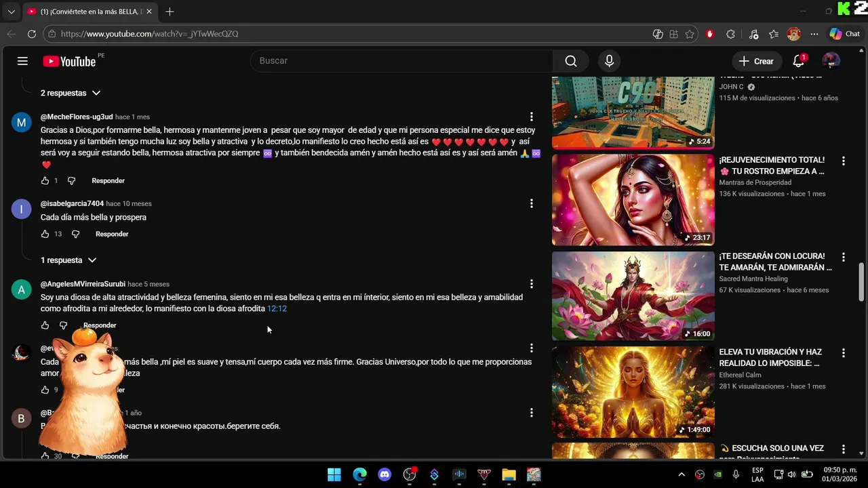Reply to @isabelgarcia7404 comment
868x488 pixels.
[112, 234]
